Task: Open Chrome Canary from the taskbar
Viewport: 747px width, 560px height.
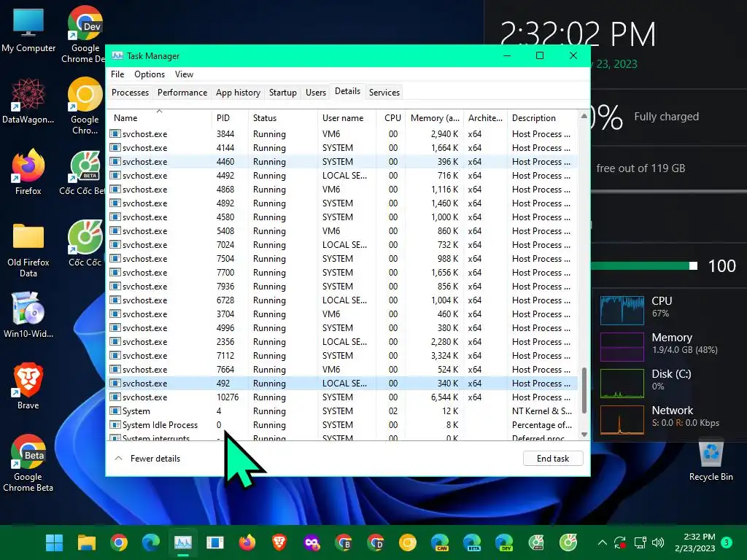Action: coord(407,542)
